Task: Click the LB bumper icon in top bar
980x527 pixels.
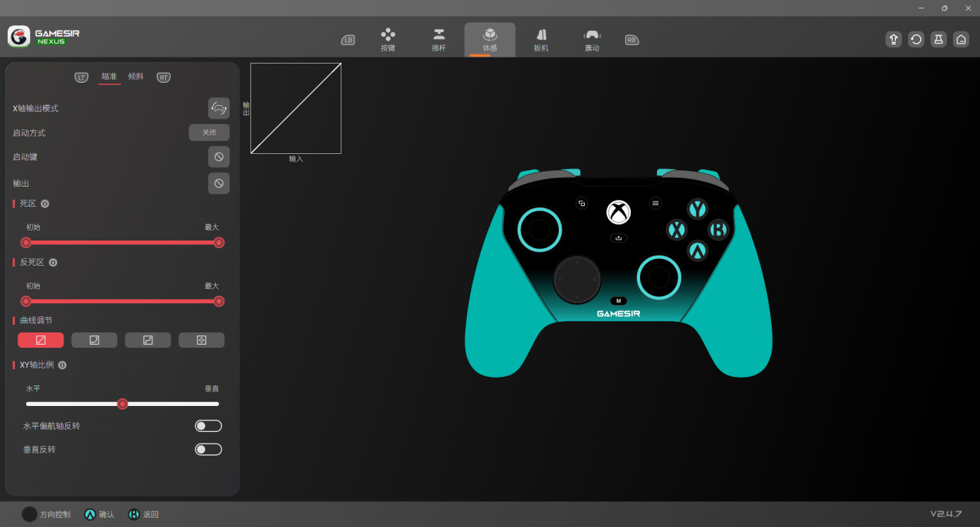Action: [348, 40]
